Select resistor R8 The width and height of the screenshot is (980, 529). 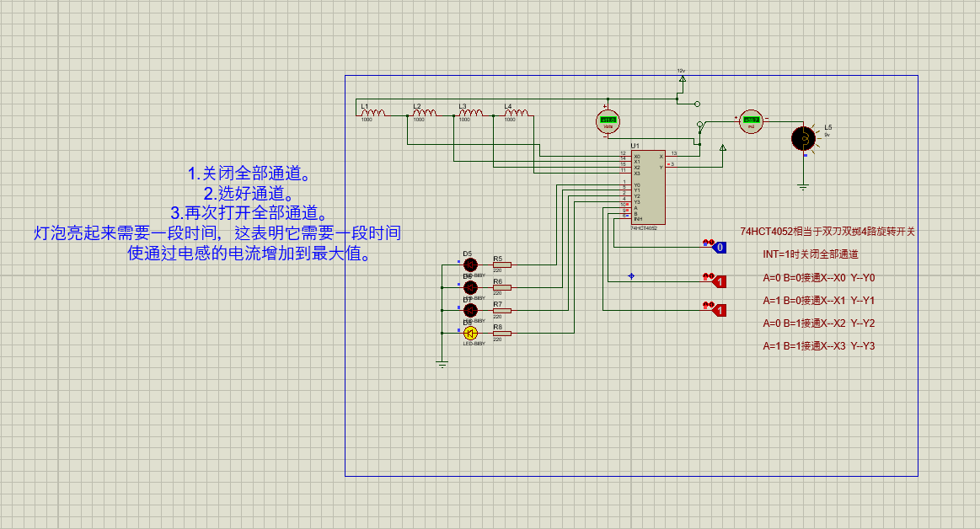point(502,333)
